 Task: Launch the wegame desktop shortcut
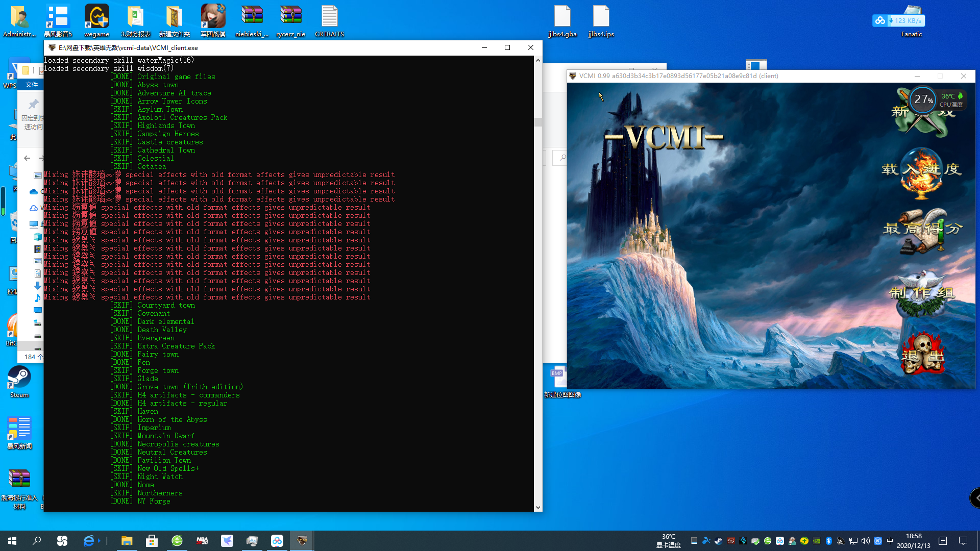[x=96, y=21]
